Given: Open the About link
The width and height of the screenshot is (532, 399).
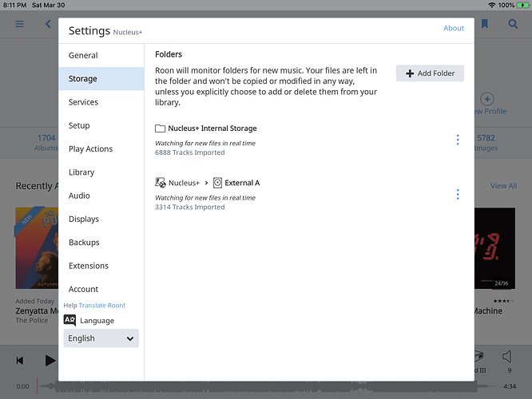Looking at the screenshot, I should click(x=454, y=28).
